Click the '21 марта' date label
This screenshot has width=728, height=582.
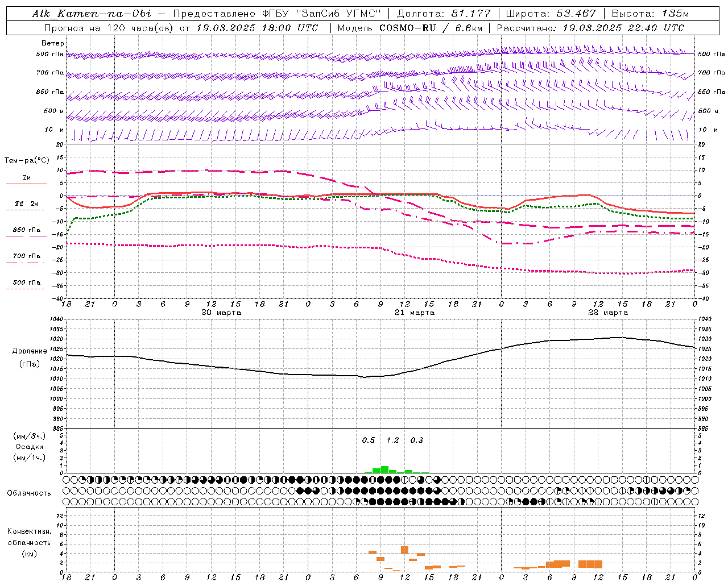(415, 313)
